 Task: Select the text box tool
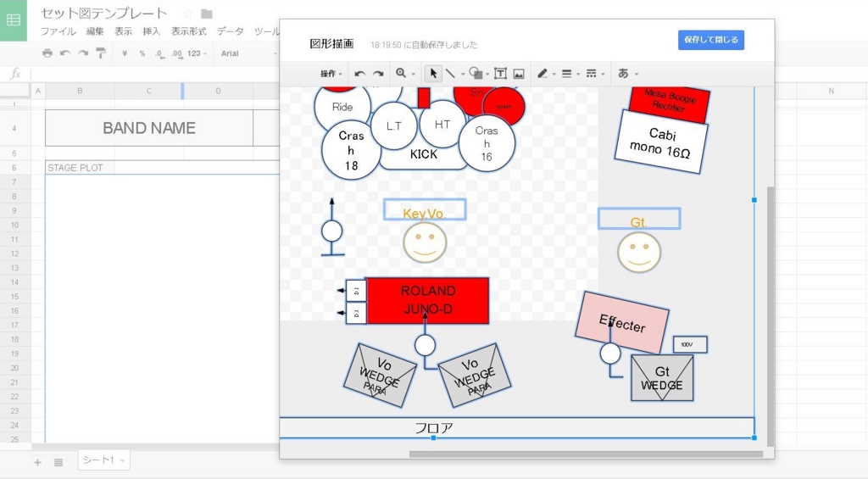tap(500, 74)
